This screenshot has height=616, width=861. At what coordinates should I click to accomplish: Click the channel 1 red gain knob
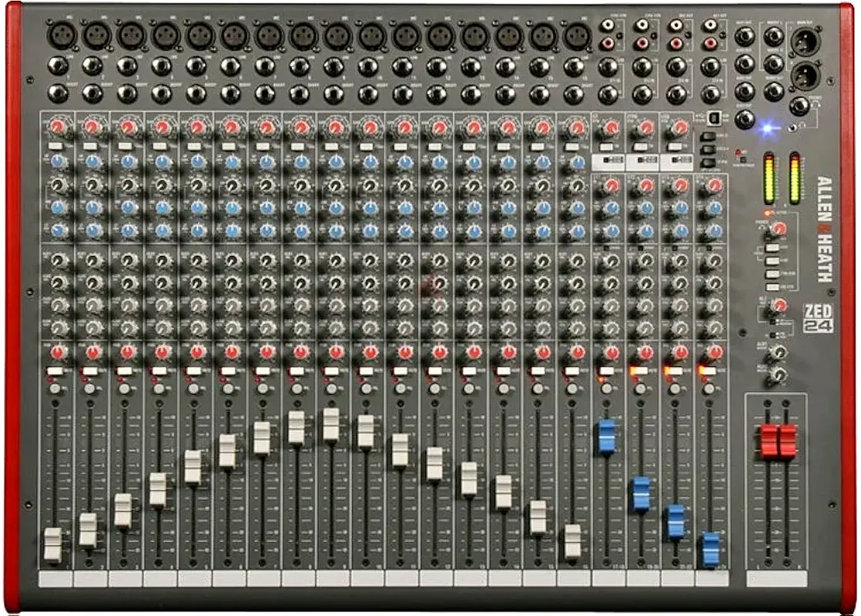(59, 126)
